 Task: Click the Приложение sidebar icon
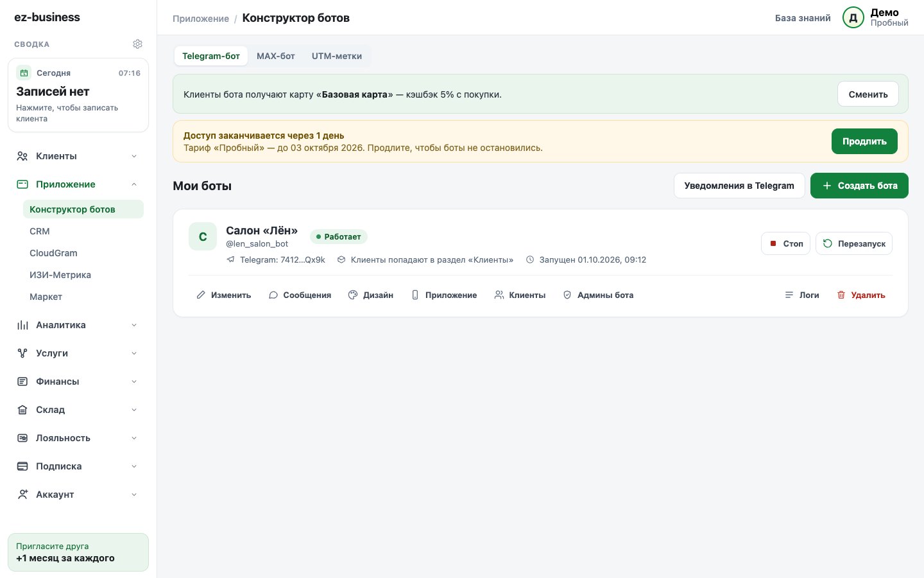tap(22, 184)
